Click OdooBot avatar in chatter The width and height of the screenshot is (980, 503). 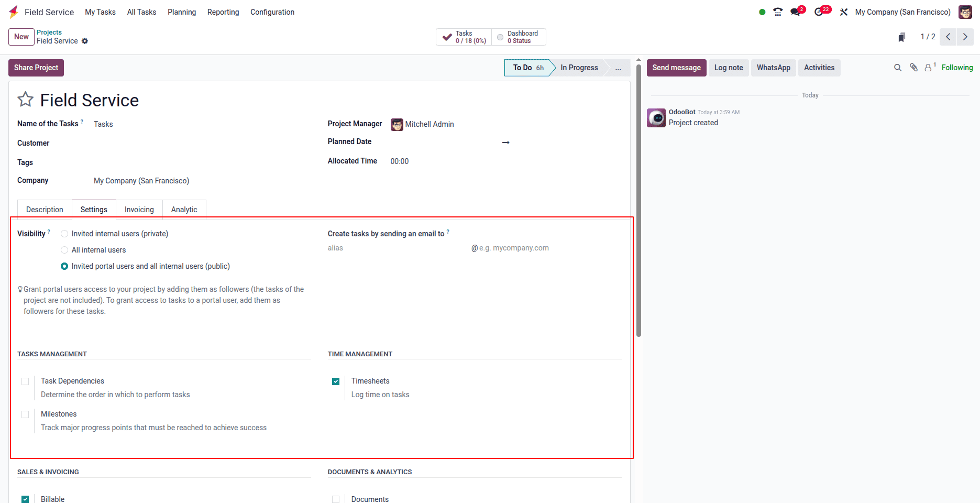[656, 118]
